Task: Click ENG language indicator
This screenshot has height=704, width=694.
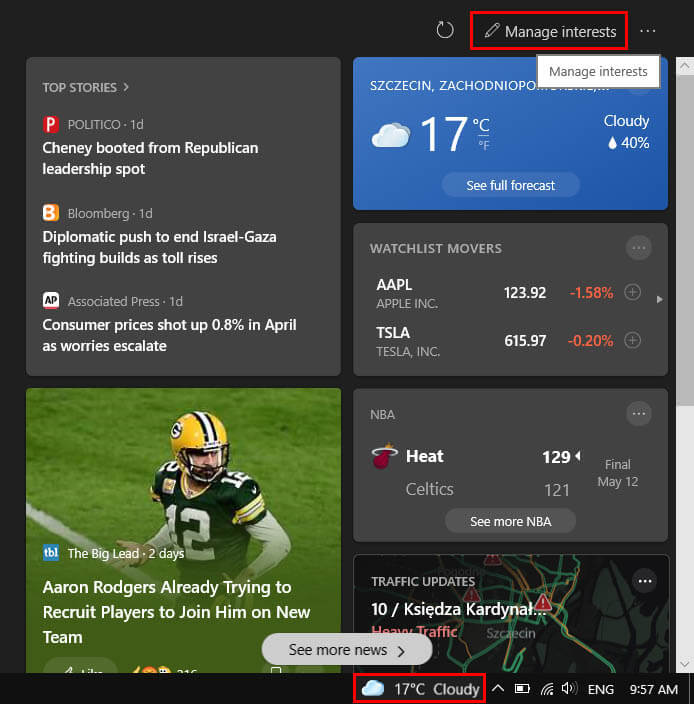Action: 601,689
